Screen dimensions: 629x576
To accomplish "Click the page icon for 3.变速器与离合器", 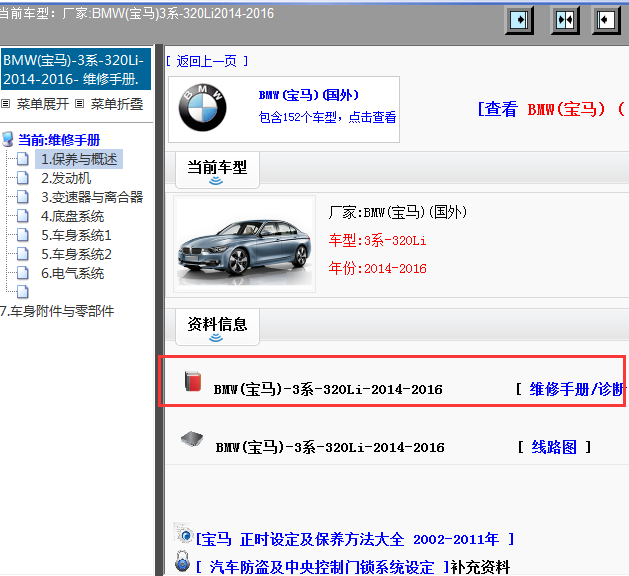I will (x=23, y=197).
